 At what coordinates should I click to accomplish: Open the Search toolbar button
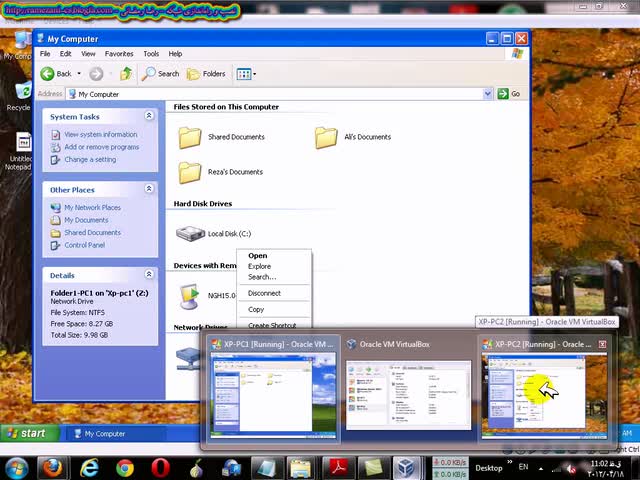160,74
